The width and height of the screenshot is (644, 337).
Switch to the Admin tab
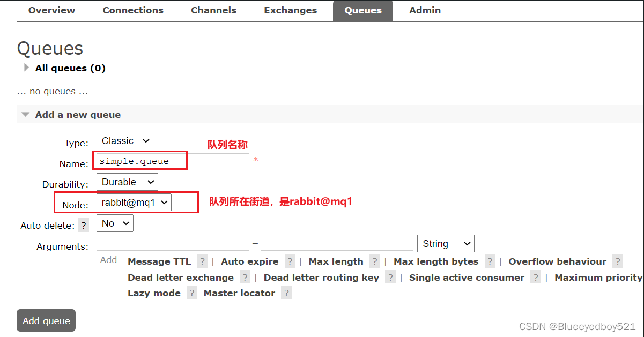tap(425, 10)
